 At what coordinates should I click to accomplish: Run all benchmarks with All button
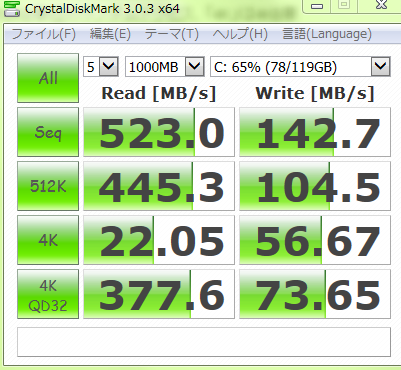click(x=48, y=78)
